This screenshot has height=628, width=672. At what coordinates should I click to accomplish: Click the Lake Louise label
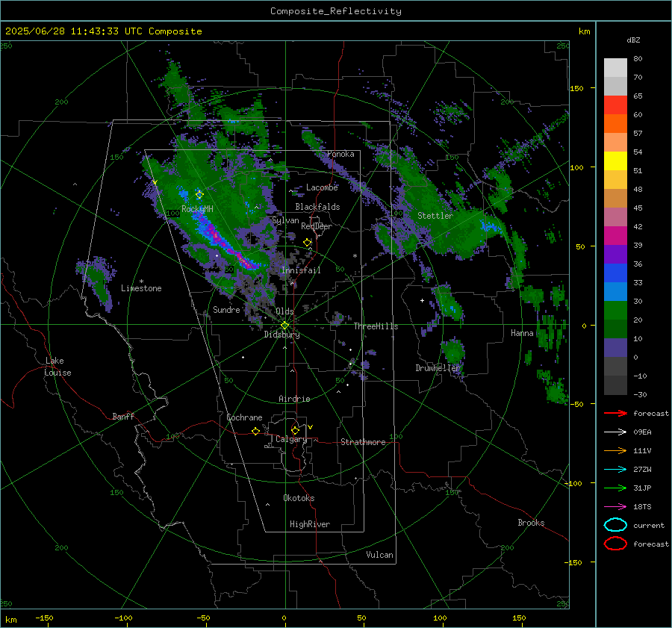pos(58,367)
